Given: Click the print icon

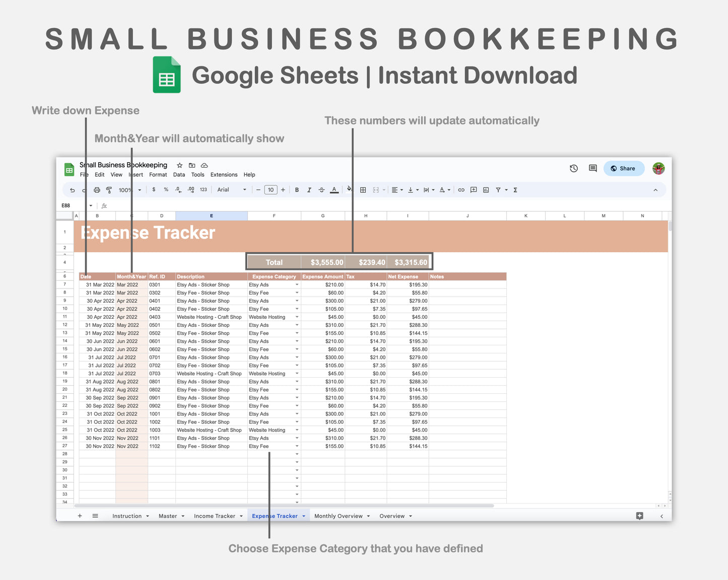Looking at the screenshot, I should click(x=97, y=190).
